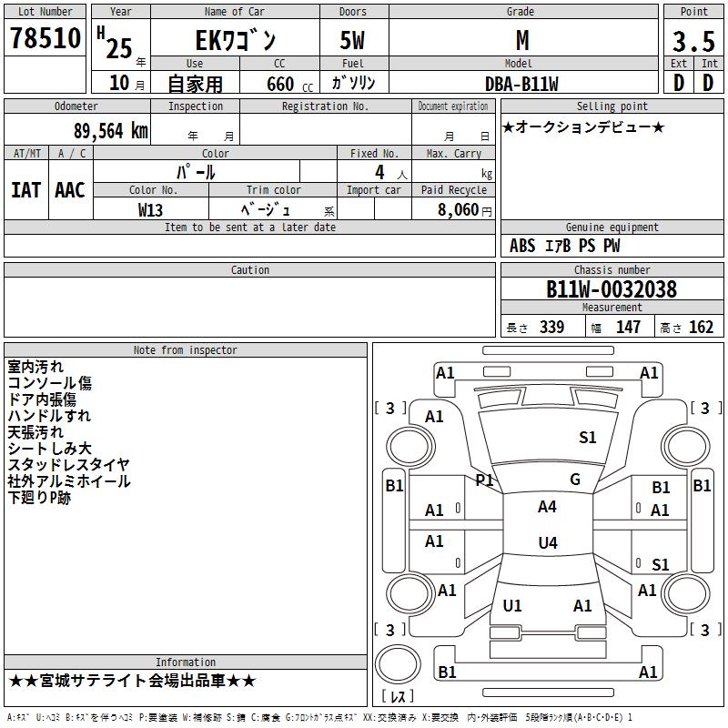
Task: Click the U4 dent mark on roof
Action: coord(548,542)
